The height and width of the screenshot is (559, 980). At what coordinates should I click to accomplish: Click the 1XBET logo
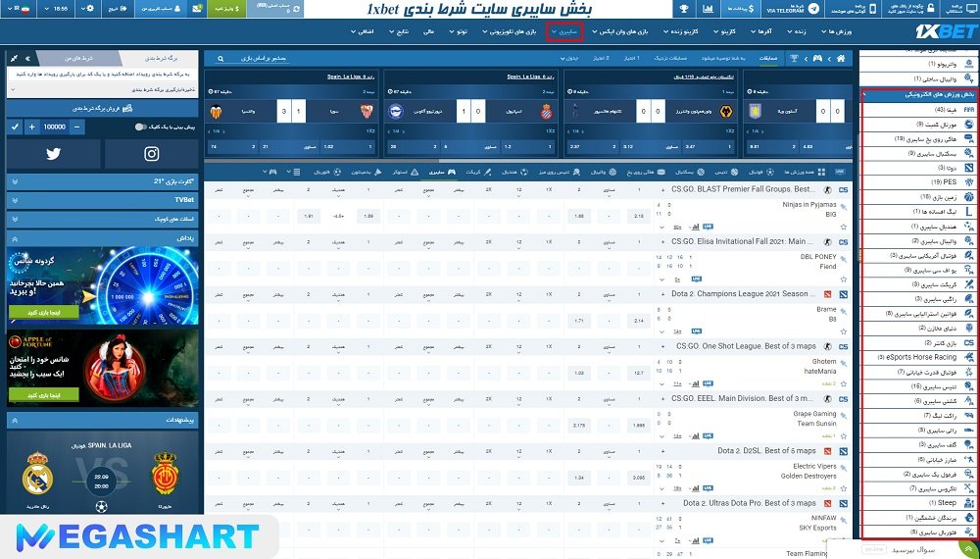pyautogui.click(x=947, y=32)
